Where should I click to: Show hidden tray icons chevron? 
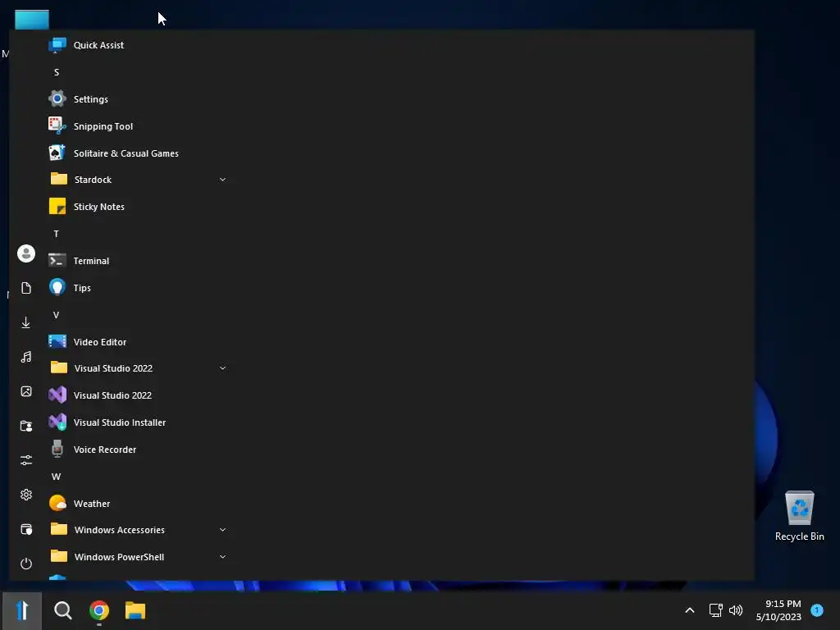click(690, 610)
